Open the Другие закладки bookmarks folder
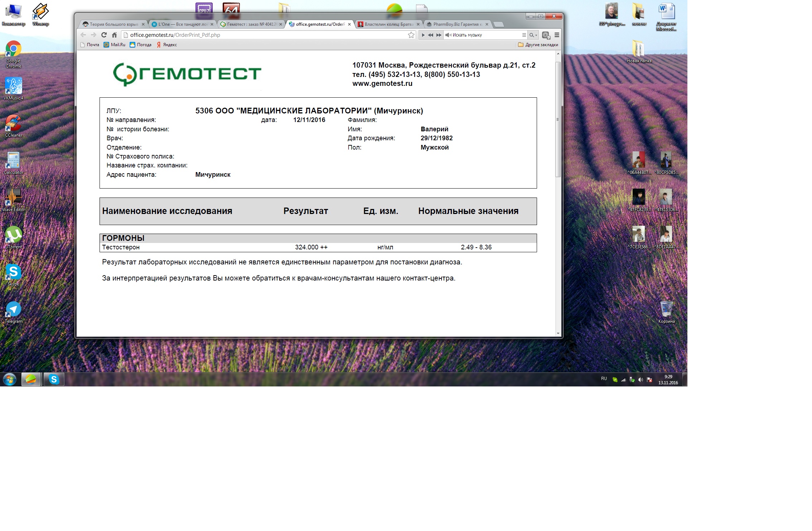 click(x=538, y=45)
